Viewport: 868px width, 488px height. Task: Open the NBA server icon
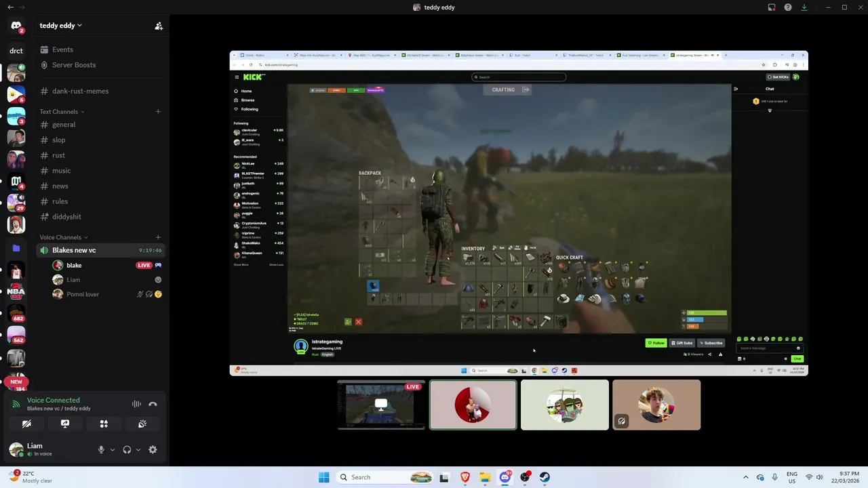16,291
